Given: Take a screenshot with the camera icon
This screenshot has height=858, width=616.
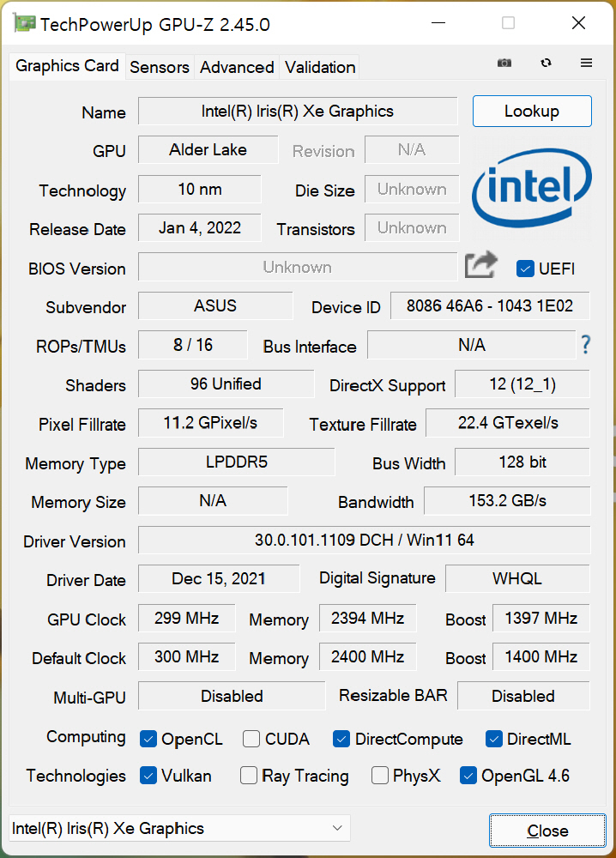Looking at the screenshot, I should (x=504, y=63).
